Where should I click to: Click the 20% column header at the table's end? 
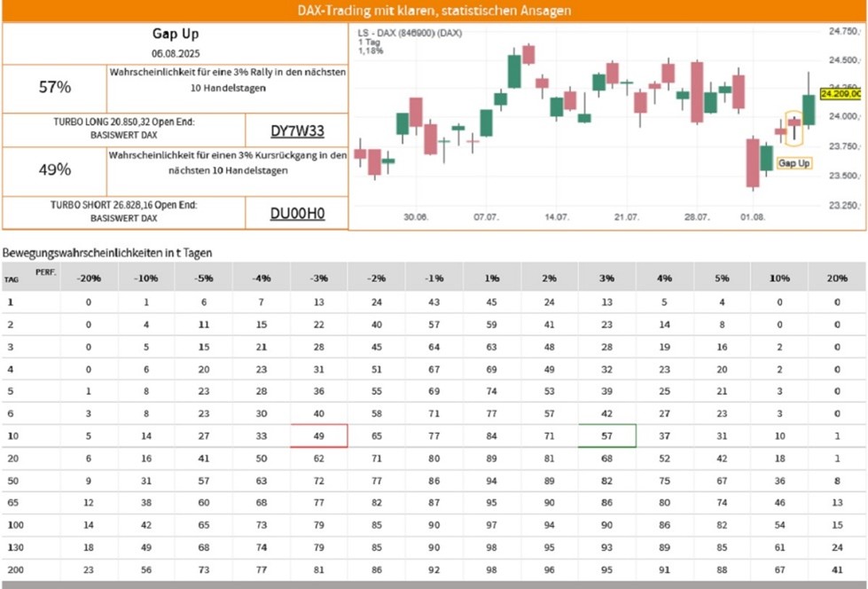837,279
